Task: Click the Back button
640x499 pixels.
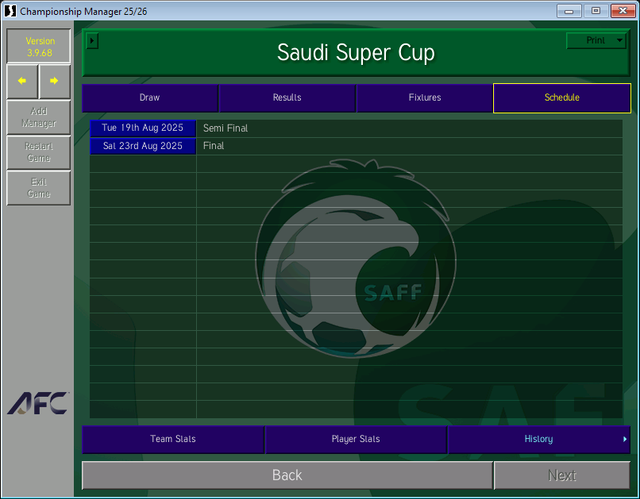Action: [287, 475]
